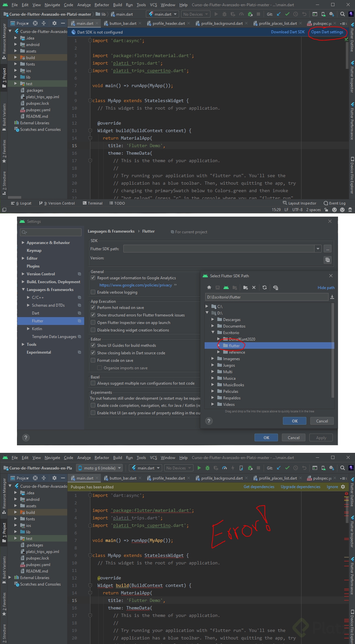Switch to profile_header.dart tab in bottom IDE
Screen dimensions: 355x644
[168, 478]
